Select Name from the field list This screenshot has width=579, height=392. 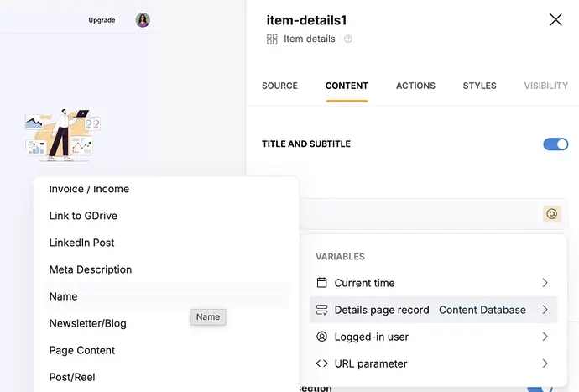64,296
